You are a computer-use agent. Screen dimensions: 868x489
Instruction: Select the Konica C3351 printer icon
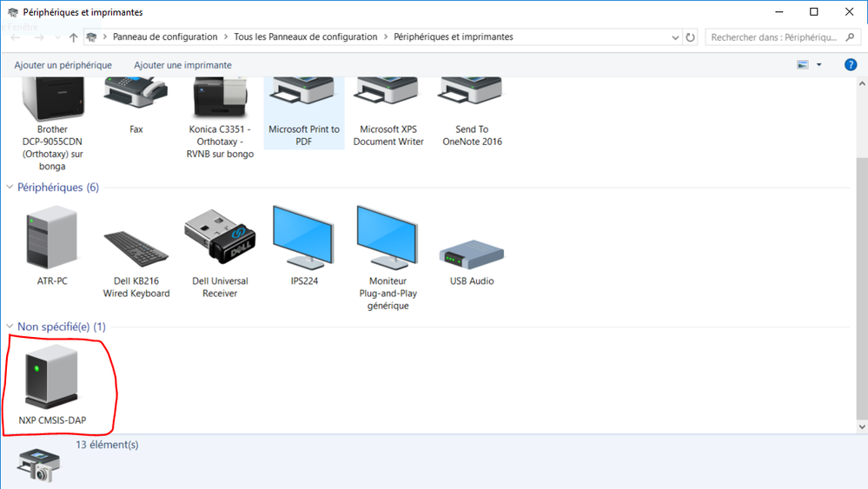(220, 98)
